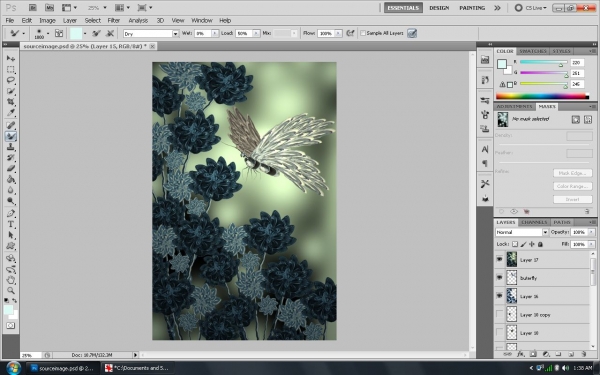Open the Color panel options menu
600x375 pixels.
[x=592, y=51]
